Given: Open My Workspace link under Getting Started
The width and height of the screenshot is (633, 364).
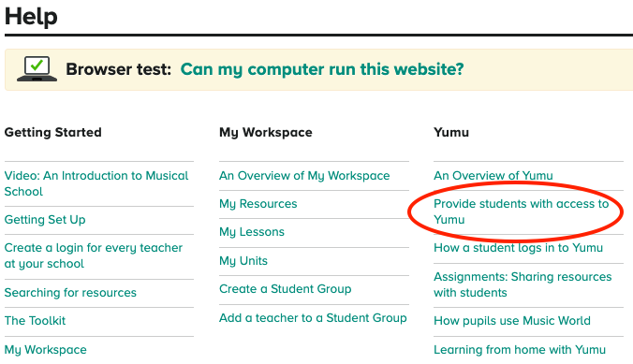Looking at the screenshot, I should point(45,349).
